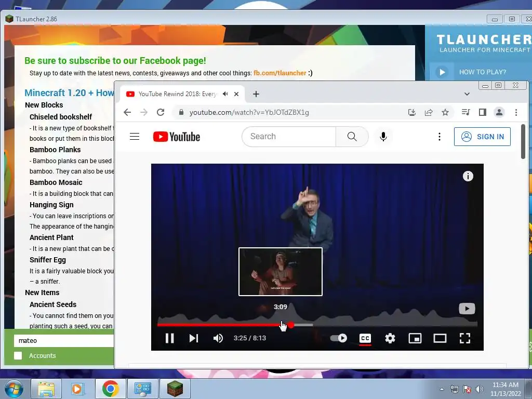The height and width of the screenshot is (399, 532).
Task: Activate the miniplayer icon
Action: [x=415, y=338]
